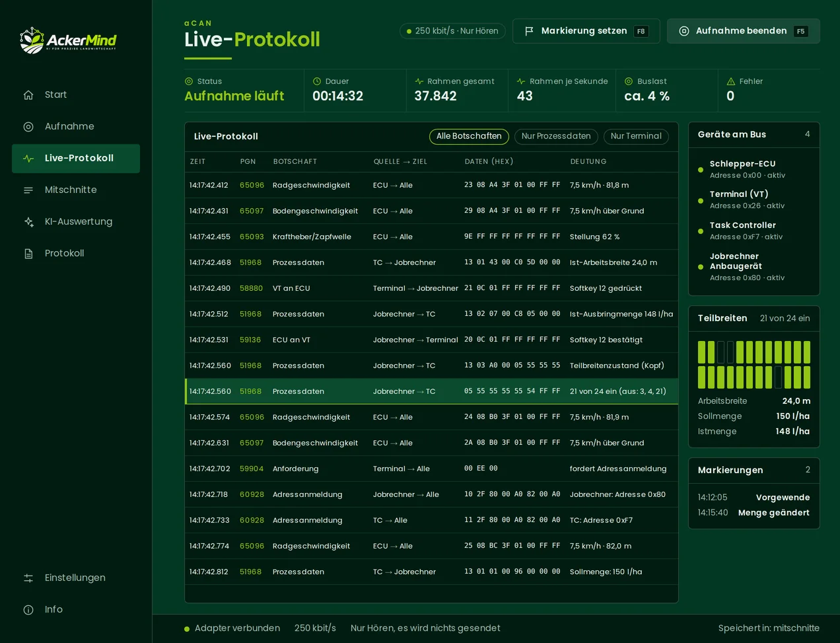Stop recording with Aufnahme beenden
Screen dimensions: 840x643
click(x=744, y=31)
